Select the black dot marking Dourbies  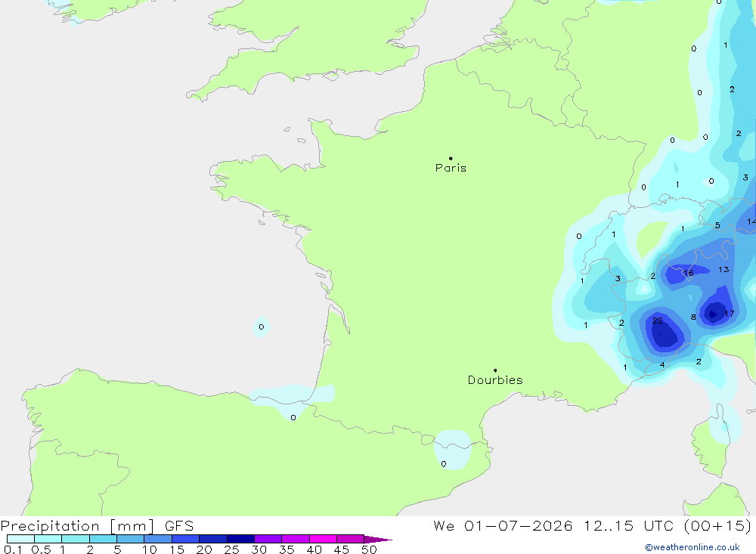[x=495, y=370]
